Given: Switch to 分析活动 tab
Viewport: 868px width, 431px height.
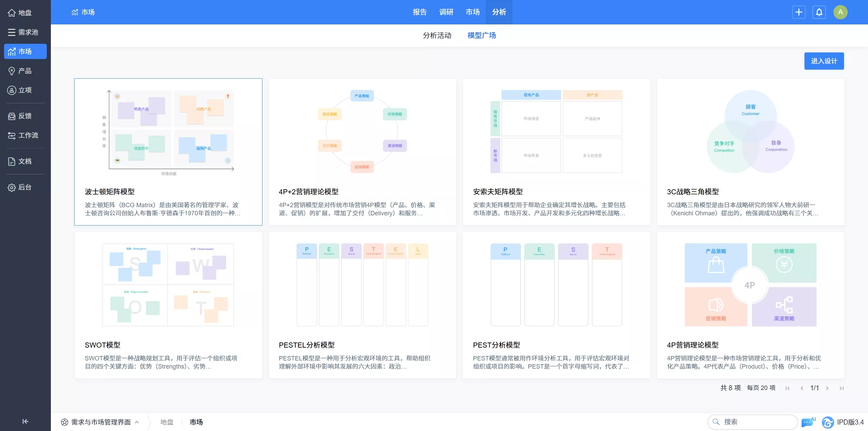Looking at the screenshot, I should tap(437, 36).
